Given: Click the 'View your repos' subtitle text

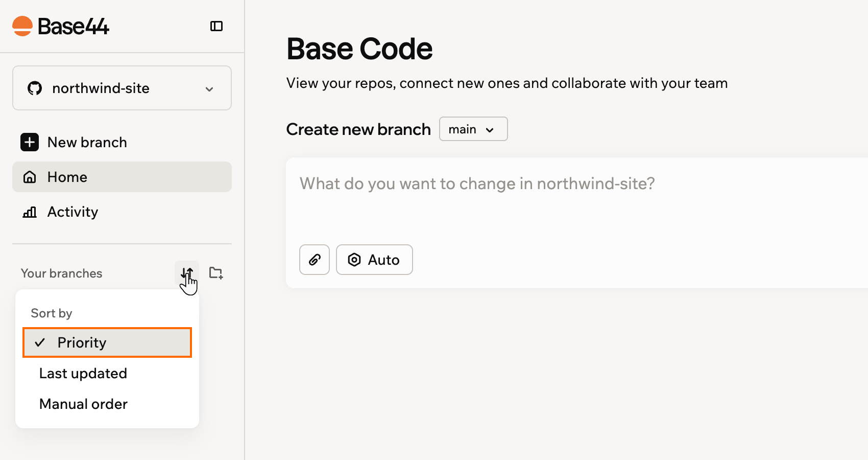Looking at the screenshot, I should [507, 83].
